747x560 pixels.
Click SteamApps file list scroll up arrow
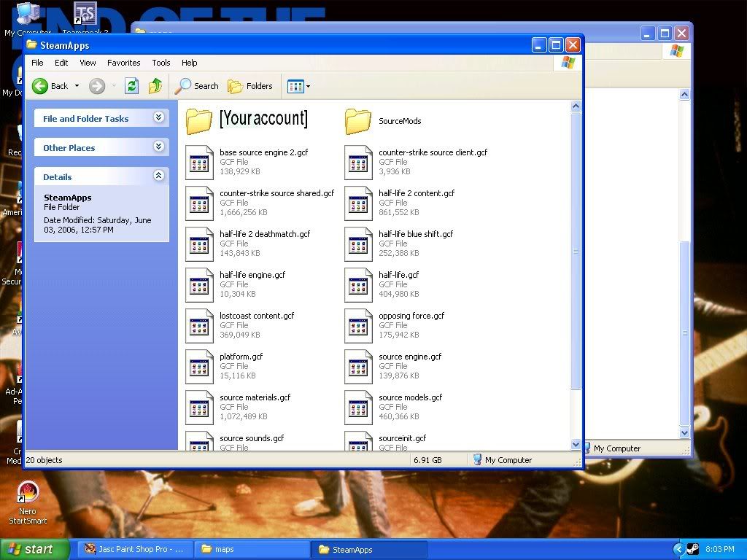[576, 106]
